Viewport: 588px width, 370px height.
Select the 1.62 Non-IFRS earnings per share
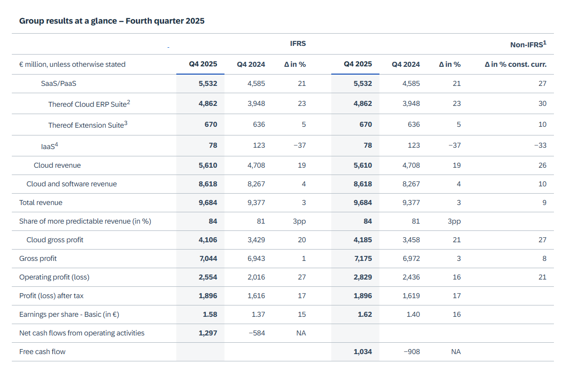tap(364, 315)
